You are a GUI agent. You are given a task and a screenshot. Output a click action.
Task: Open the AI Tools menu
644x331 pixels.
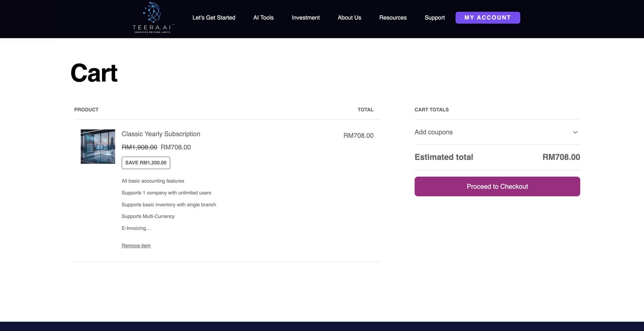click(263, 18)
